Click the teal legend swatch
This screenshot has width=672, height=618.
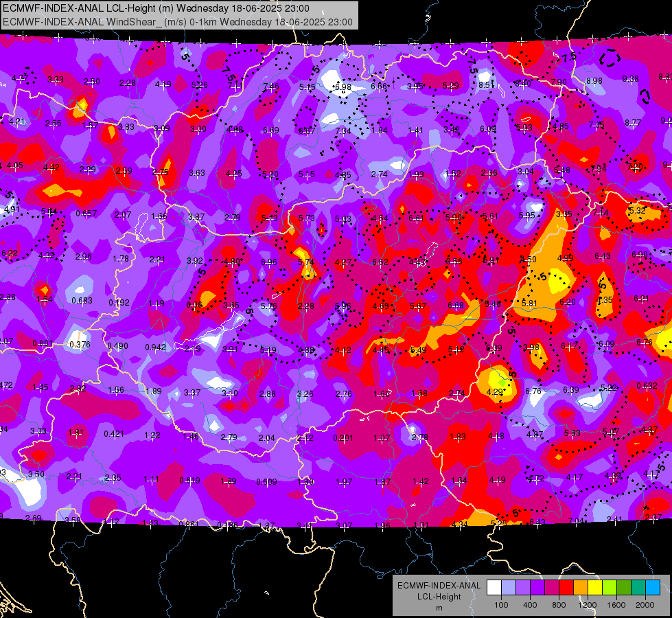click(638, 588)
